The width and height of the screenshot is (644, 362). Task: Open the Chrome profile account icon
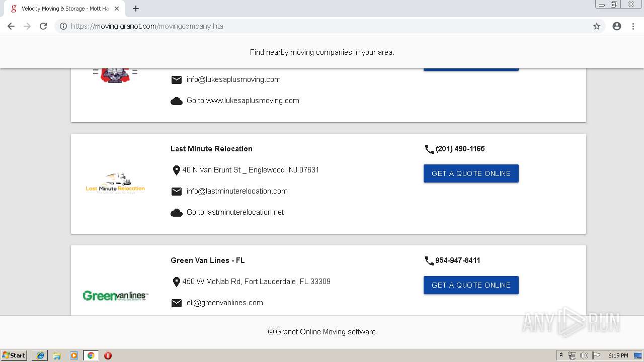tap(617, 26)
